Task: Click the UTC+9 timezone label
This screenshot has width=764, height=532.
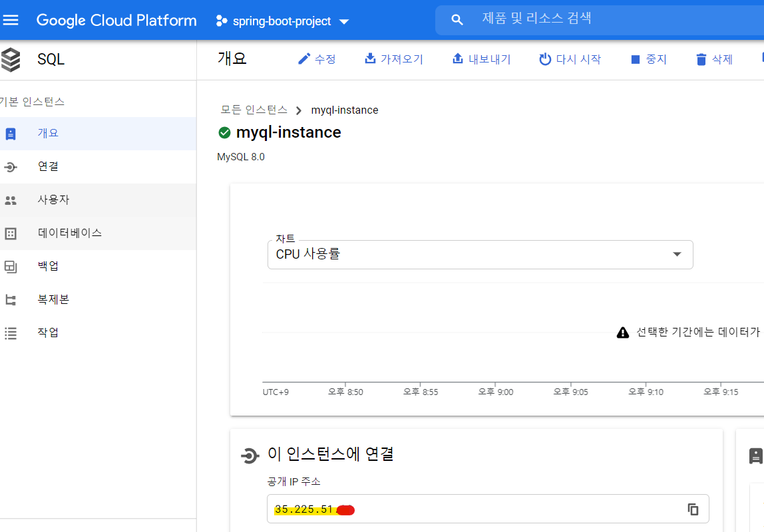Action: pyautogui.click(x=276, y=392)
